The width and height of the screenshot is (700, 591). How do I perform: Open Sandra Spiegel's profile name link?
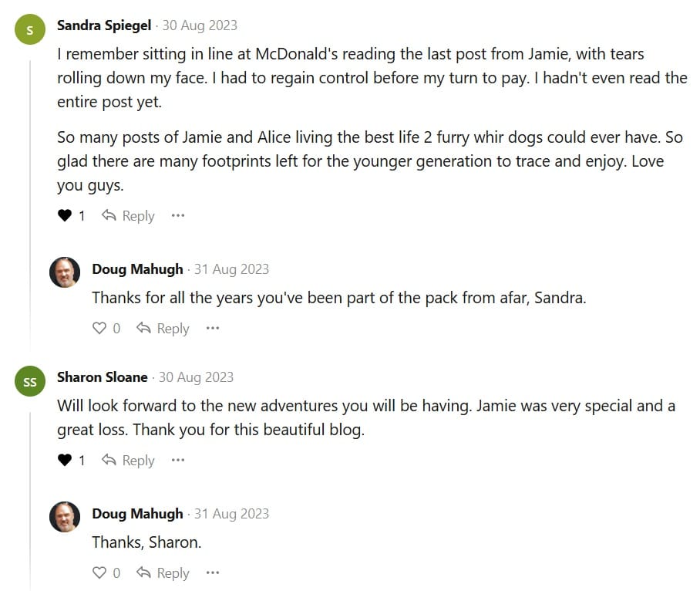[x=104, y=25]
